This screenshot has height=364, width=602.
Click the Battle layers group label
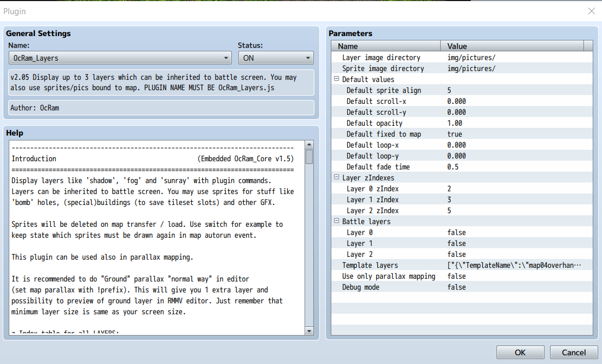366,221
